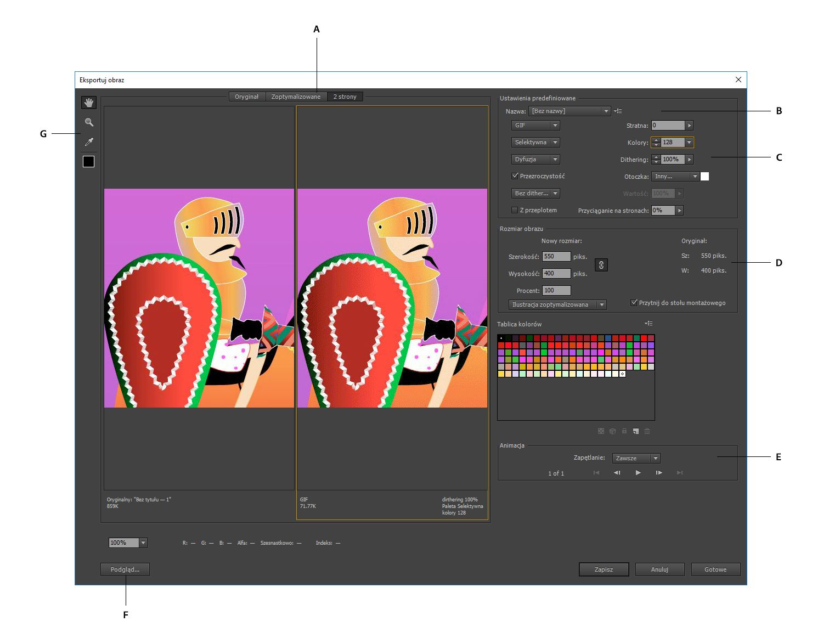The image size is (823, 644).
Task: Open the Dyfuzja dither method dropdown
Action: (x=535, y=159)
